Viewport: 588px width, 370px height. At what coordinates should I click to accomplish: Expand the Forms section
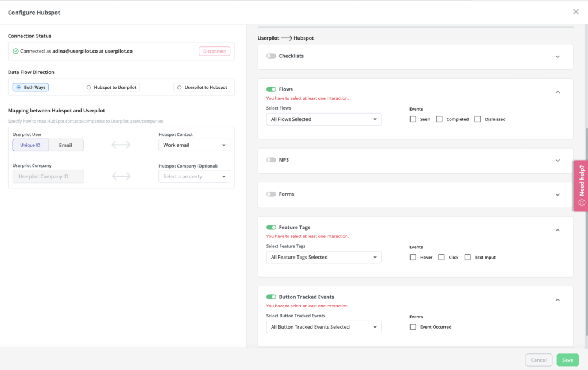[x=558, y=194]
